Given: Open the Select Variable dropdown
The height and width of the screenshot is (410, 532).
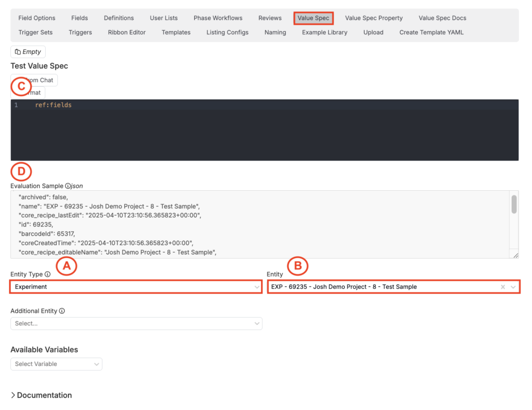Looking at the screenshot, I should click(x=56, y=364).
